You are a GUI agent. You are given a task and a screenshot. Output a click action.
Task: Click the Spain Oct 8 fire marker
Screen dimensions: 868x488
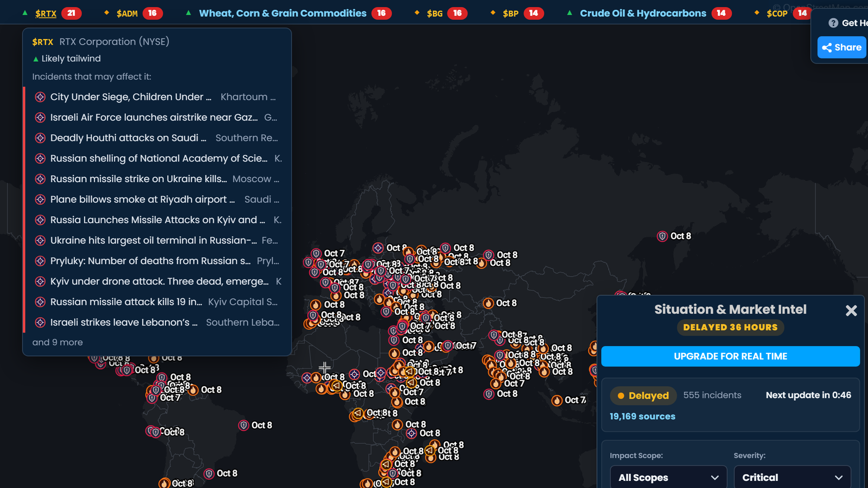[316, 305]
